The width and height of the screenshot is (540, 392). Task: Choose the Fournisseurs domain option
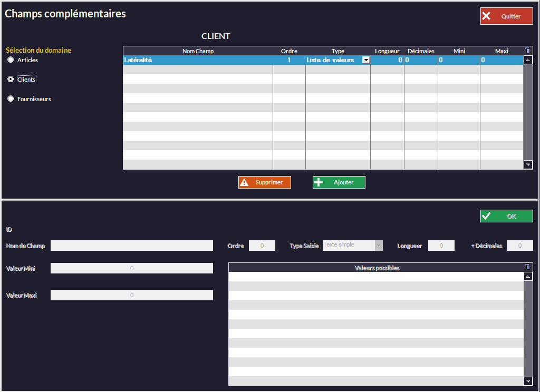(11, 99)
